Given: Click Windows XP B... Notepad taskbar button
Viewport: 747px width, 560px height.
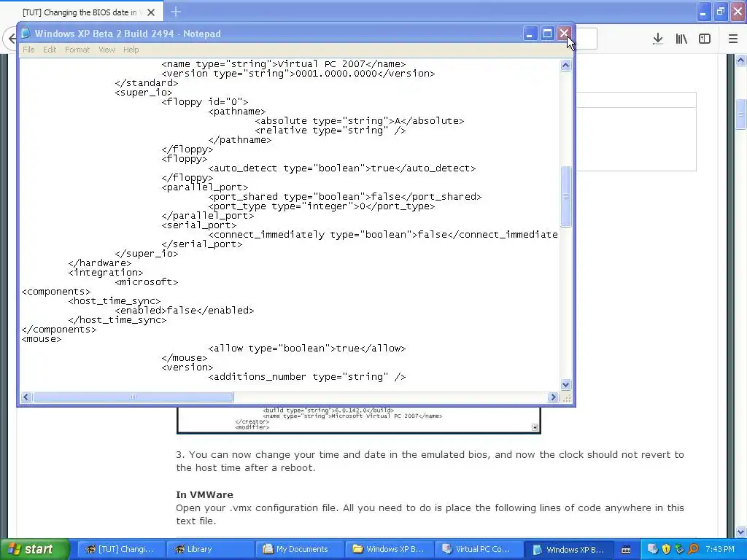Looking at the screenshot, I should click(x=568, y=549).
